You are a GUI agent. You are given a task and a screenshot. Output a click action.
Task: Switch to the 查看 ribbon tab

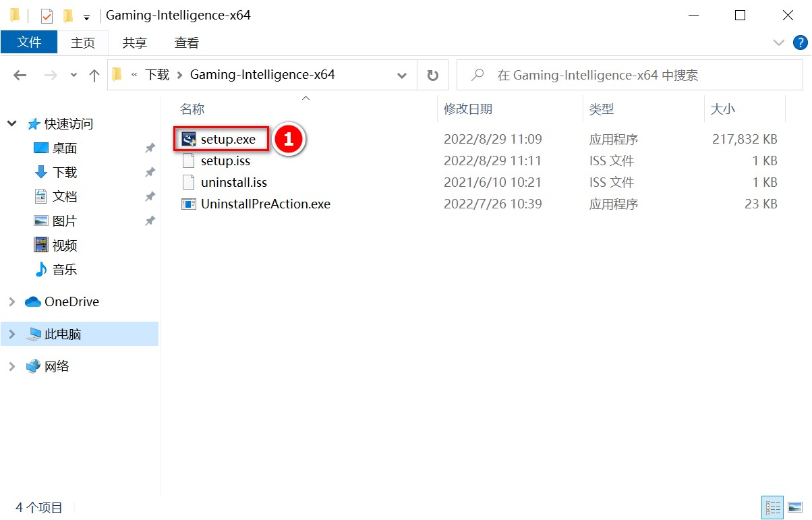pyautogui.click(x=187, y=42)
